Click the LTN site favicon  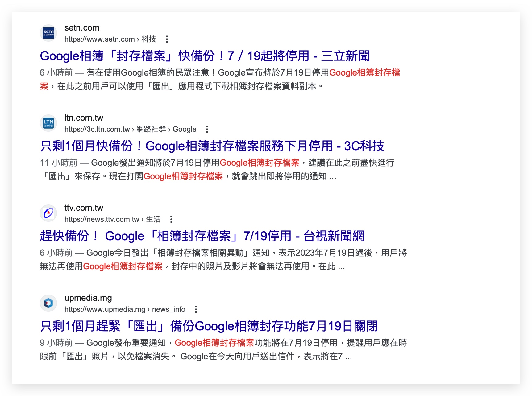coord(48,123)
